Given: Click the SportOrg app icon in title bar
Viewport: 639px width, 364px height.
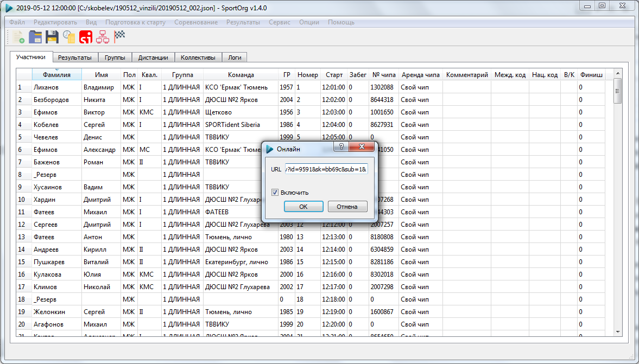Looking at the screenshot, I should pos(9,8).
